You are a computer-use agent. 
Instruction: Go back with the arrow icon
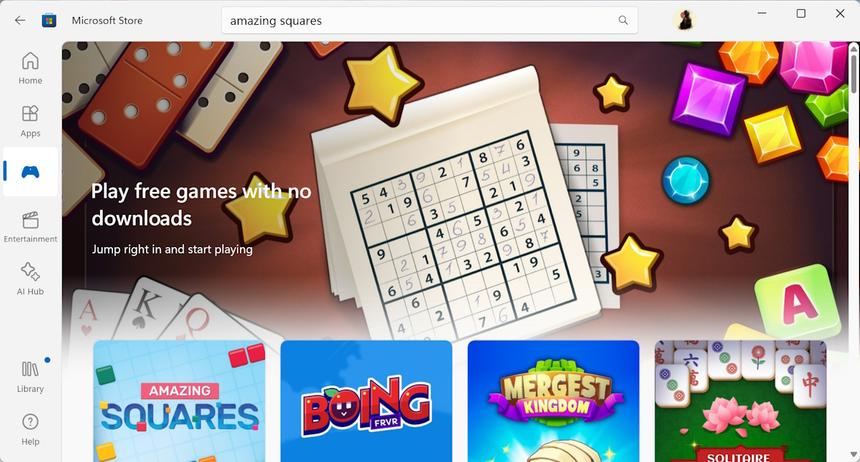[x=20, y=20]
